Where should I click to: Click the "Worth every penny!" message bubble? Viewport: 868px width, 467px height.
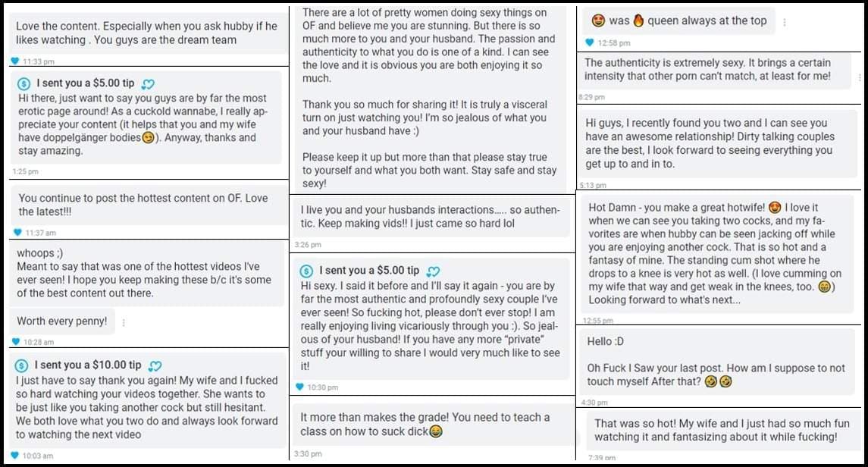[x=62, y=321]
